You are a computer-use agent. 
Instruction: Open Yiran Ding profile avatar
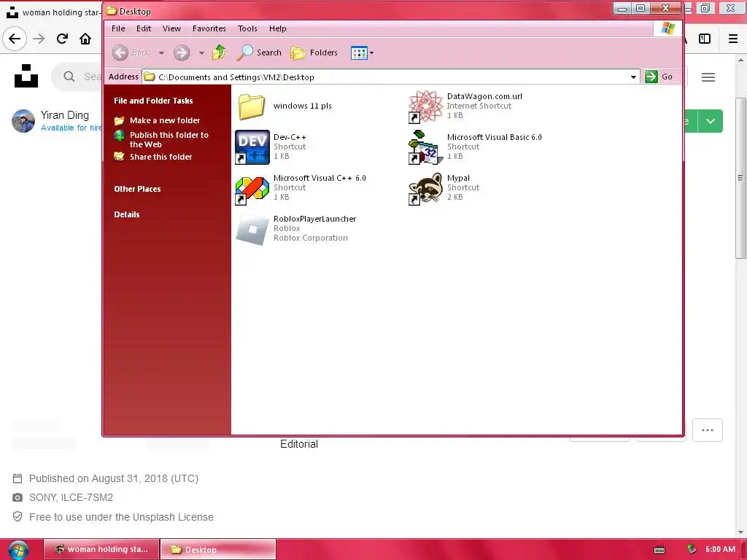click(x=23, y=121)
